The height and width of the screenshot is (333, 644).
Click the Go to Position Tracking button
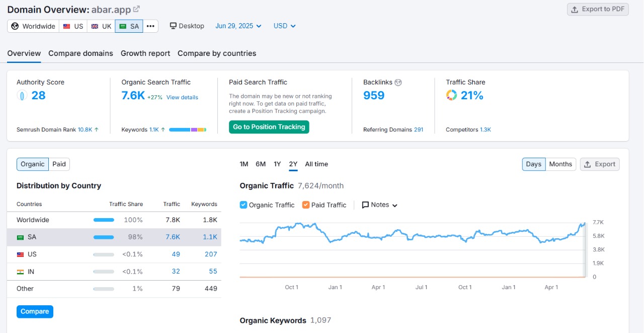(269, 127)
